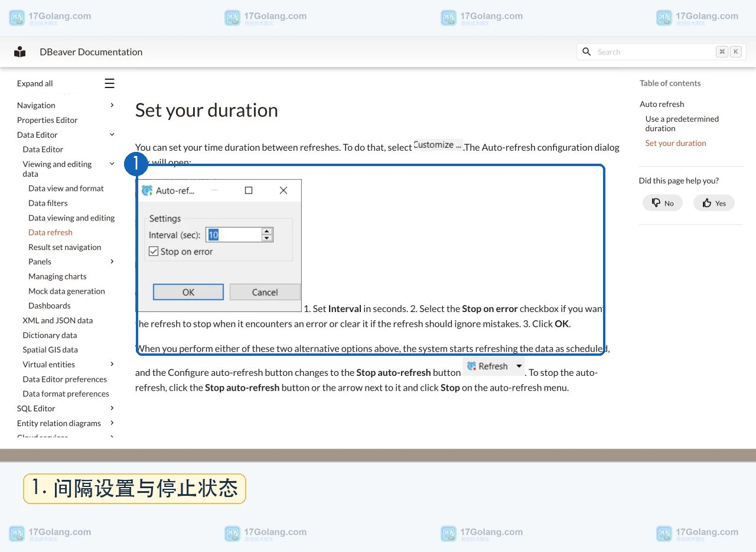Click the Refresh button icon in text
The image size is (756, 552).
pos(471,366)
